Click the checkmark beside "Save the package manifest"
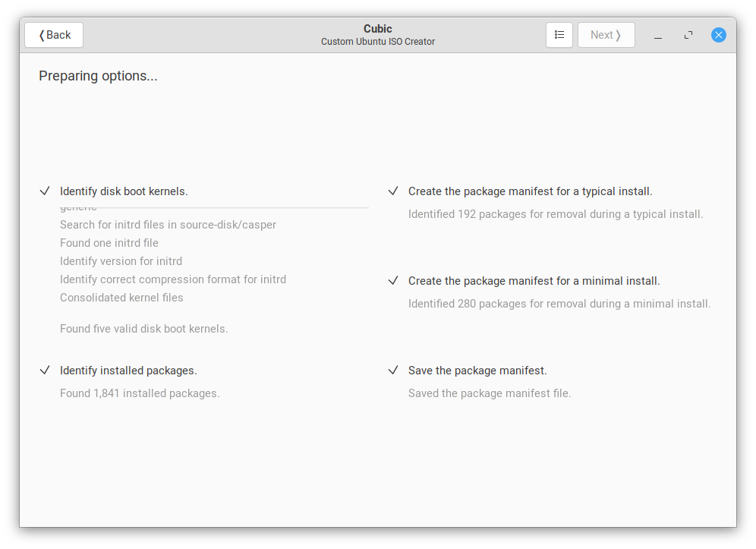The image size is (756, 549). point(393,371)
